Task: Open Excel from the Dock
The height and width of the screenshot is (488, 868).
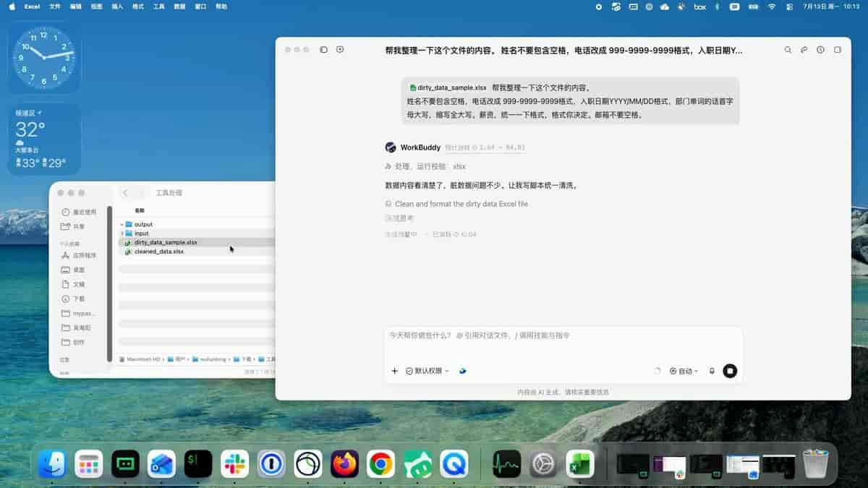Action: (580, 463)
